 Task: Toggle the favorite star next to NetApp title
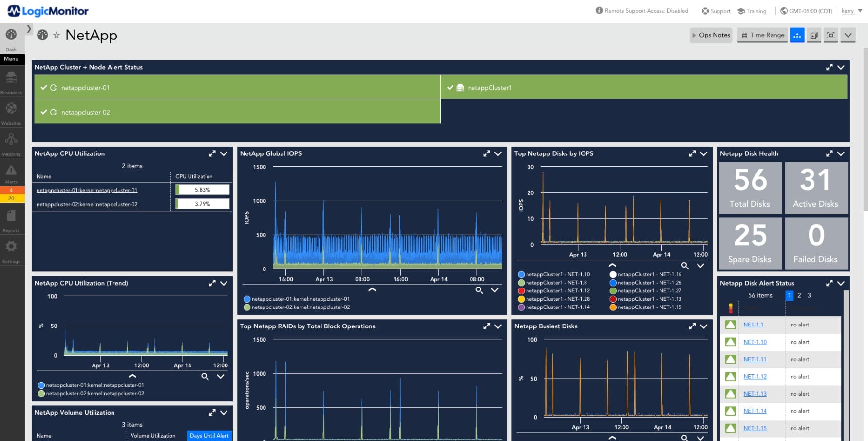click(57, 35)
